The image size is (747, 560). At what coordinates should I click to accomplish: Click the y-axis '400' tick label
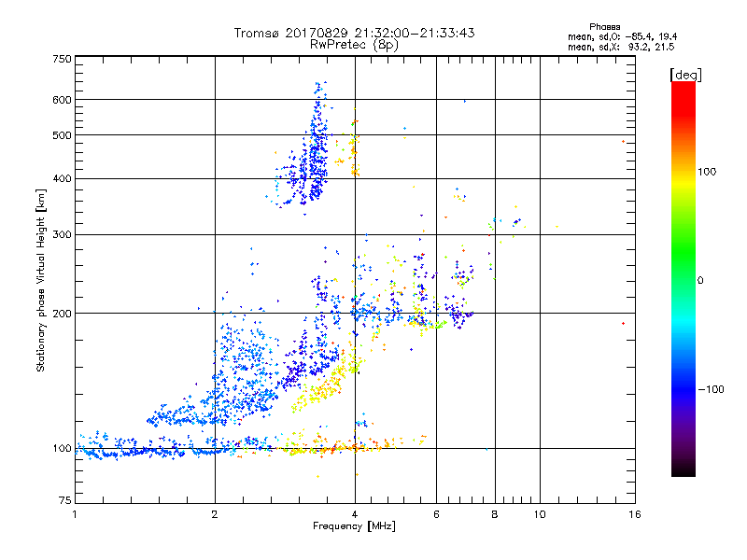[63, 178]
